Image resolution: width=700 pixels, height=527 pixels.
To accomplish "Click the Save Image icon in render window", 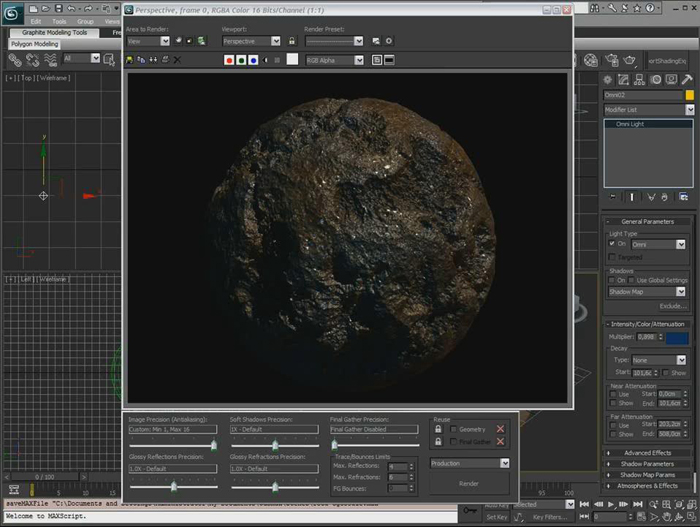I will click(x=129, y=60).
